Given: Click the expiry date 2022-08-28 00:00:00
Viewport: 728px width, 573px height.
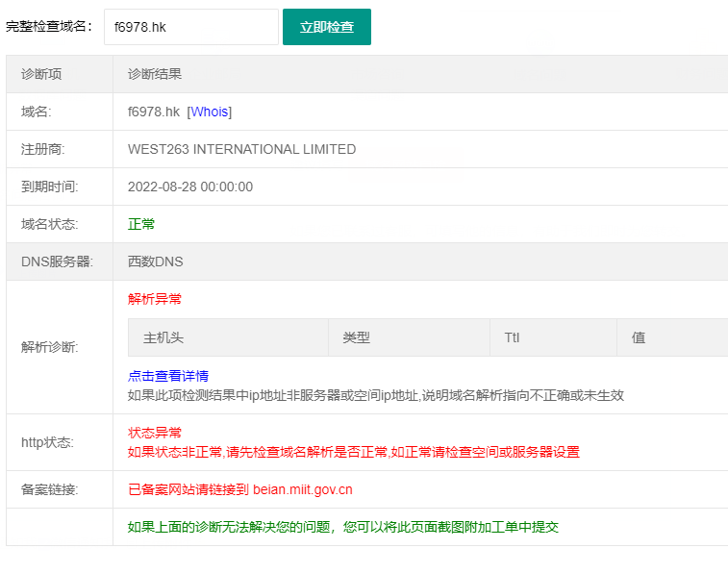Looking at the screenshot, I should (x=190, y=187).
